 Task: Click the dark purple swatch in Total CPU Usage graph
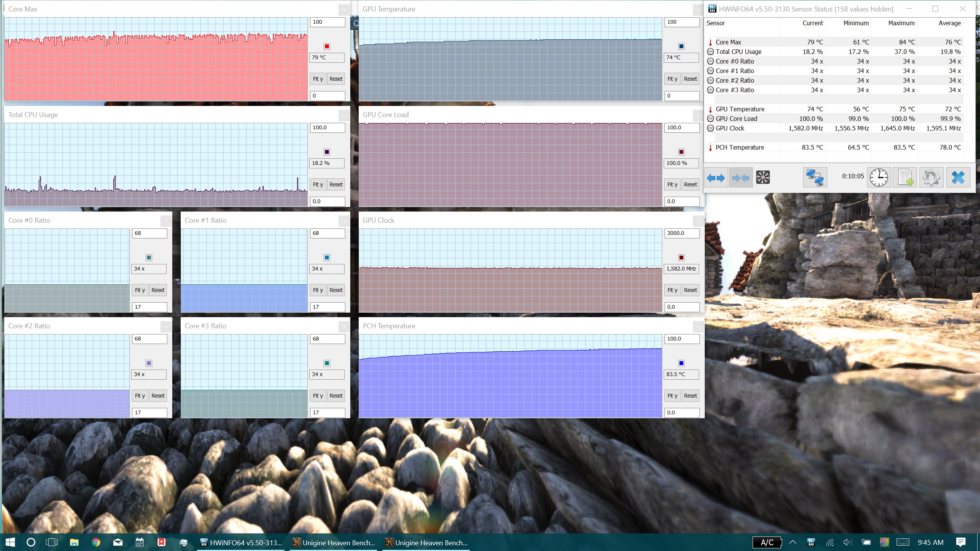(x=327, y=152)
